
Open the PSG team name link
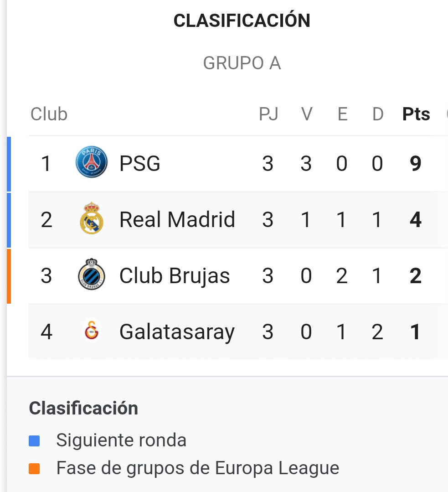(x=140, y=164)
